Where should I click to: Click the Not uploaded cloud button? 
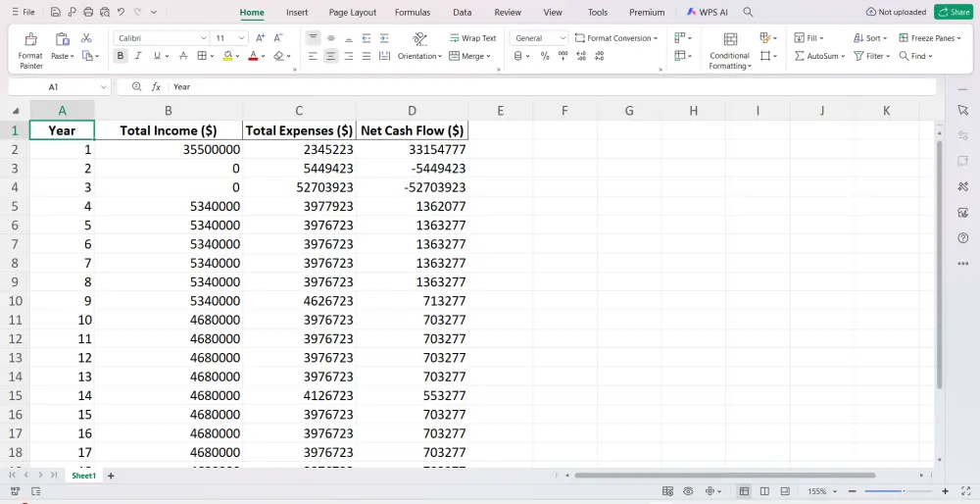[896, 12]
